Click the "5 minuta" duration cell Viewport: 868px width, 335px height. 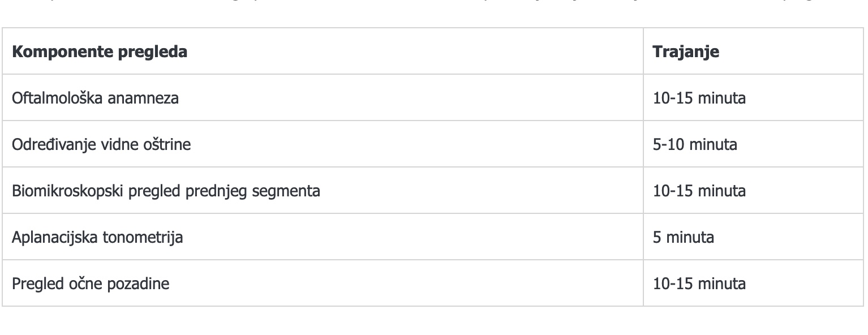pos(684,237)
